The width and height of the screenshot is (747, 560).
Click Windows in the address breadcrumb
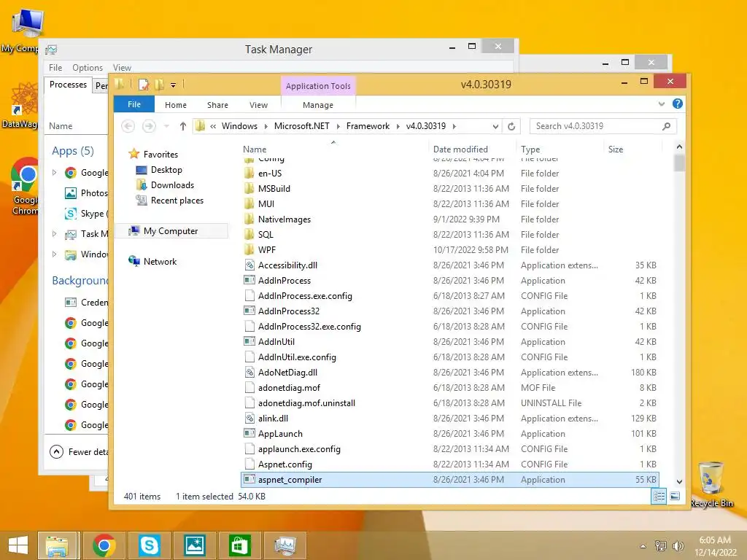tap(239, 126)
